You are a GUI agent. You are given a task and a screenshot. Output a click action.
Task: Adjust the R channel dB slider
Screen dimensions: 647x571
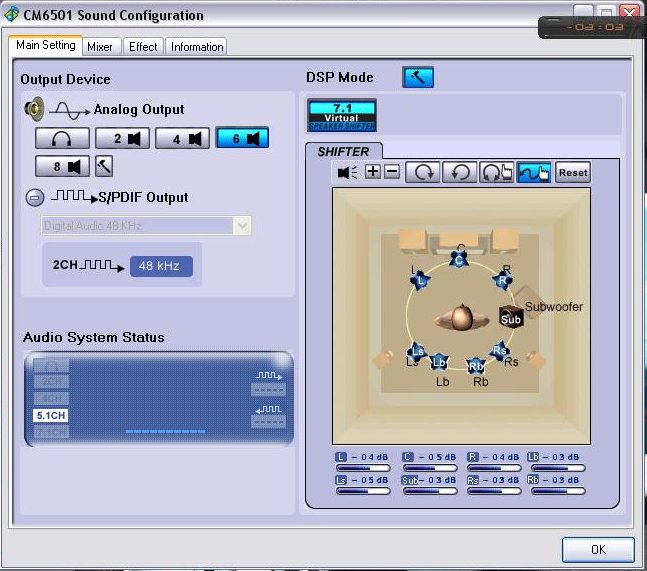pos(494,468)
